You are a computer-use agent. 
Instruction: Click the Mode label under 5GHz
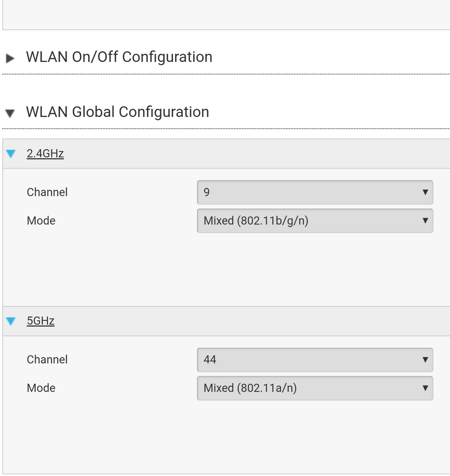[41, 388]
